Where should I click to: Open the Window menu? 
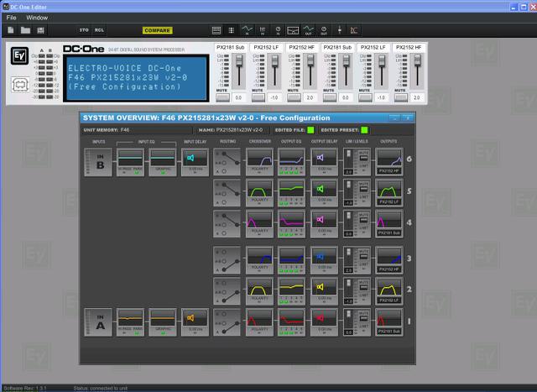[37, 17]
